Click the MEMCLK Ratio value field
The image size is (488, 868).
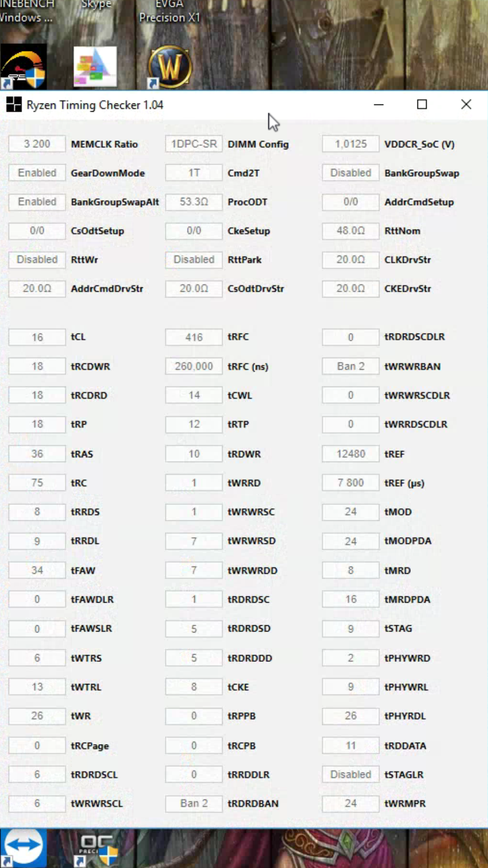37,144
